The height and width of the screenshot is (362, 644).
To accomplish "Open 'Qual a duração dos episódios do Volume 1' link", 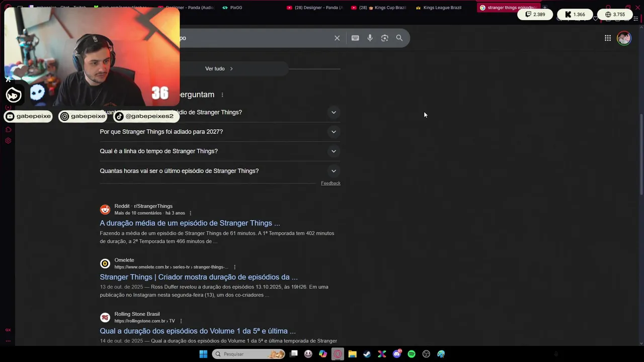I will click(x=198, y=331).
